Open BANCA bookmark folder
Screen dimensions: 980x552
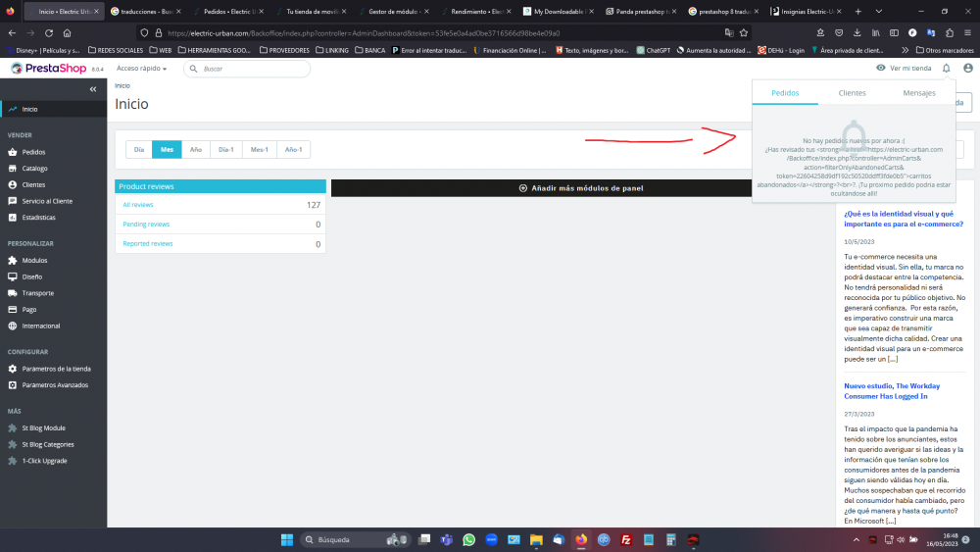pyautogui.click(x=370, y=50)
